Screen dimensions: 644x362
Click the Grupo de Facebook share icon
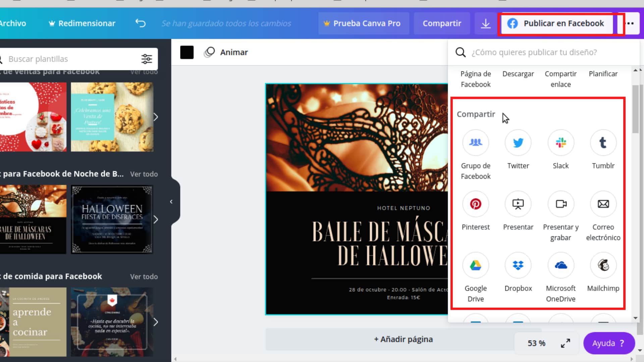[x=476, y=143]
